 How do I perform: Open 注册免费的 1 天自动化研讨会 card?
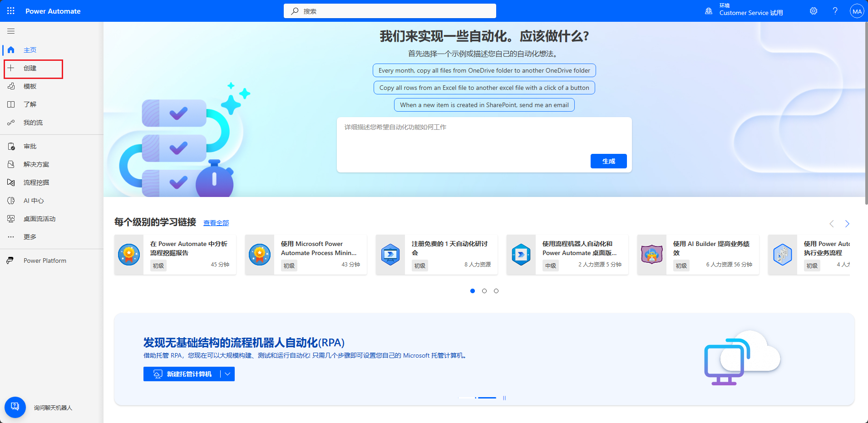tap(437, 255)
